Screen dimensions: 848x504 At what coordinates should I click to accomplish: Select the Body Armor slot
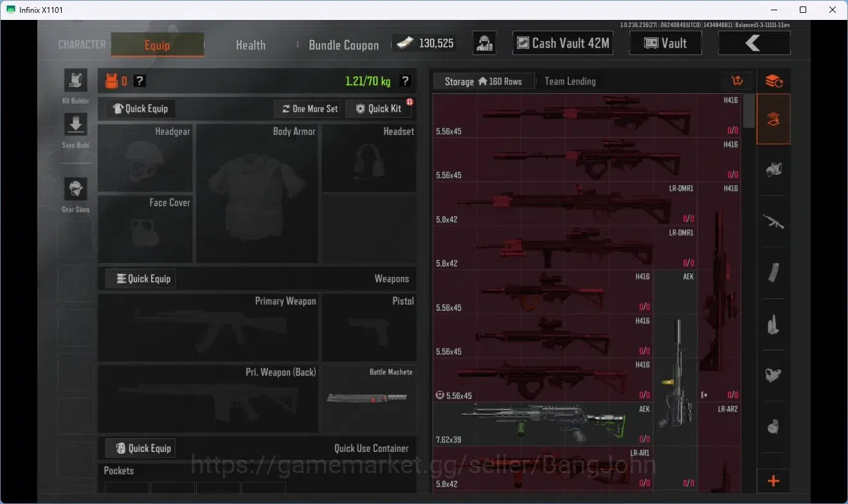pyautogui.click(x=257, y=194)
